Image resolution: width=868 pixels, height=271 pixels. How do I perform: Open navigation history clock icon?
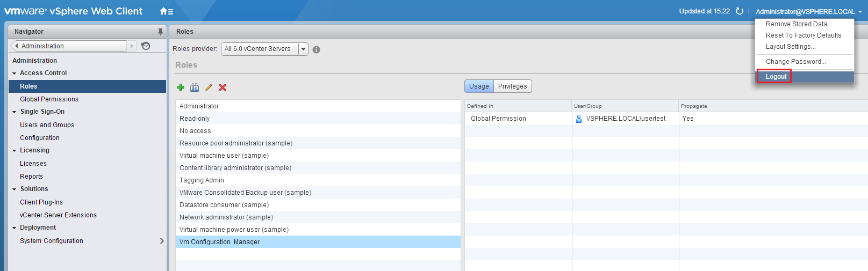point(146,46)
